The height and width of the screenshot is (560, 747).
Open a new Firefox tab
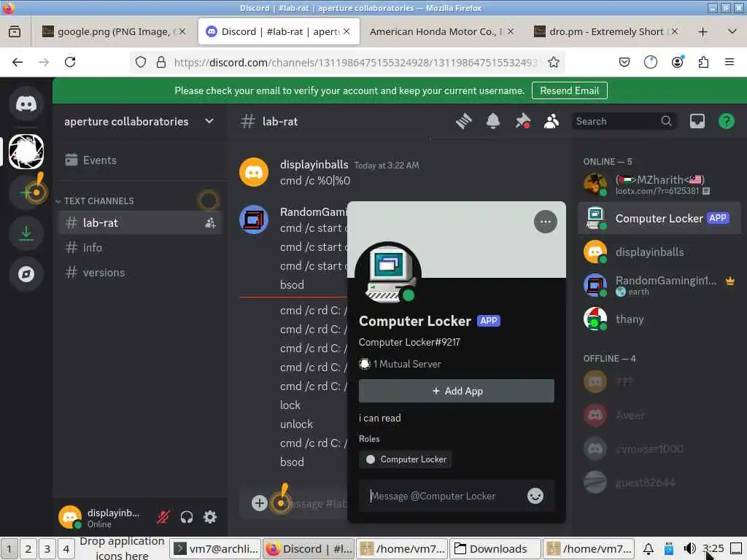[x=703, y=31]
